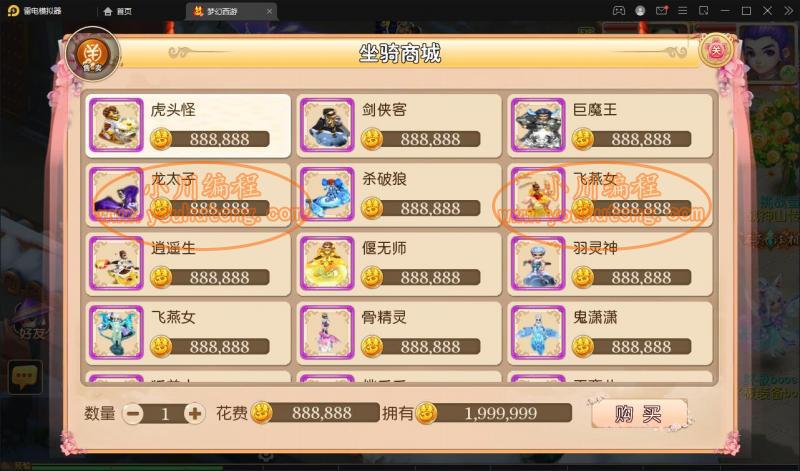Image resolution: width=800 pixels, height=471 pixels.
Task: Select the 虎头怪 mount thumbnail
Action: point(116,125)
